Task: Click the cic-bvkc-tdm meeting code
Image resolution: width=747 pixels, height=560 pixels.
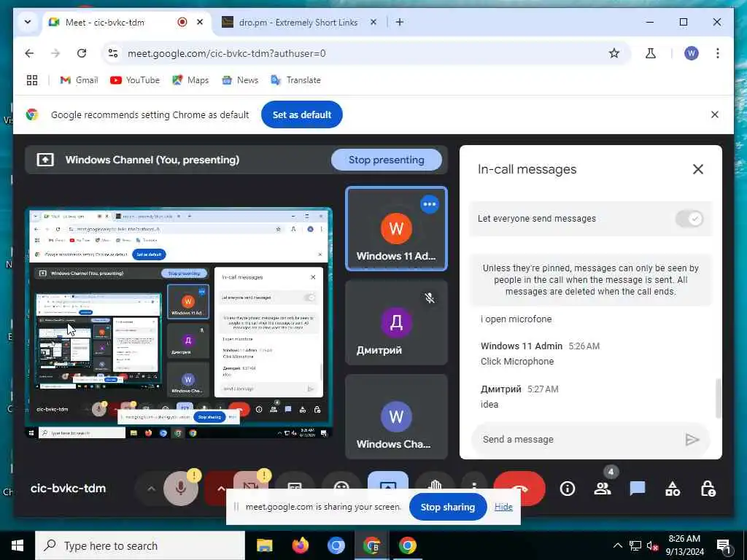Action: pyautogui.click(x=68, y=488)
